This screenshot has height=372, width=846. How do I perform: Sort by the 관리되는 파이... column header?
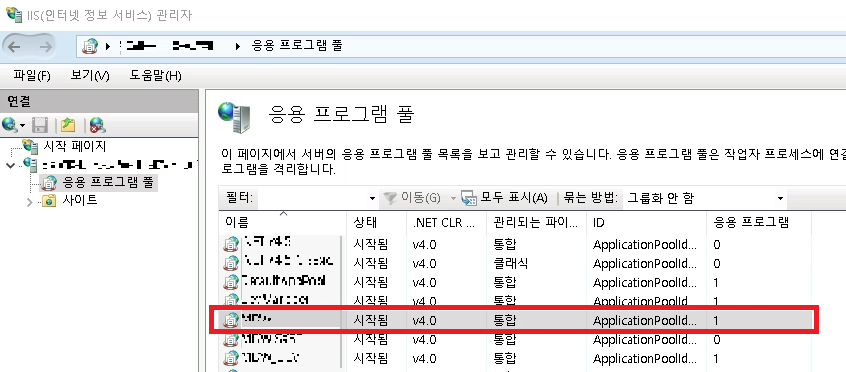tap(536, 222)
